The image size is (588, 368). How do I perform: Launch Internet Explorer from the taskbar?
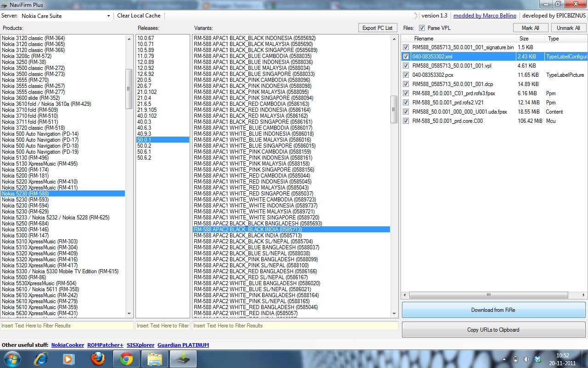point(41,359)
